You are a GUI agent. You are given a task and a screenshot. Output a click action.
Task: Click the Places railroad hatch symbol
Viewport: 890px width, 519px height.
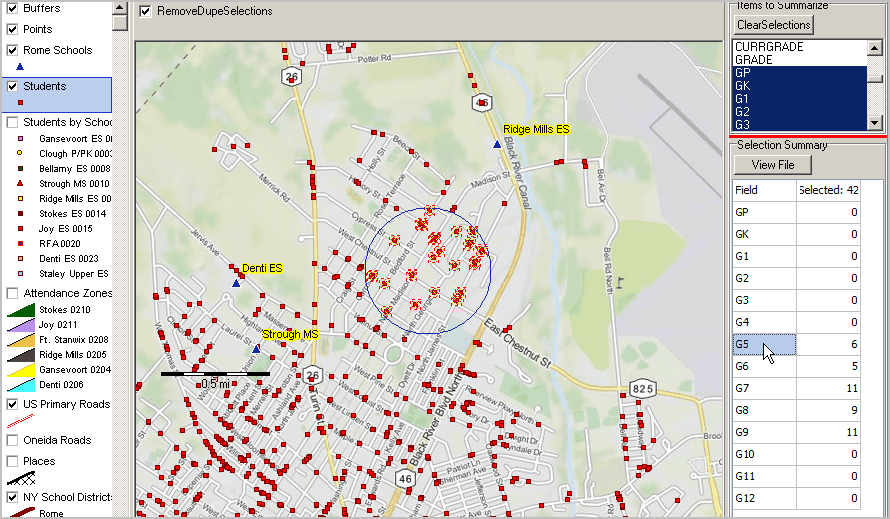pos(21,479)
